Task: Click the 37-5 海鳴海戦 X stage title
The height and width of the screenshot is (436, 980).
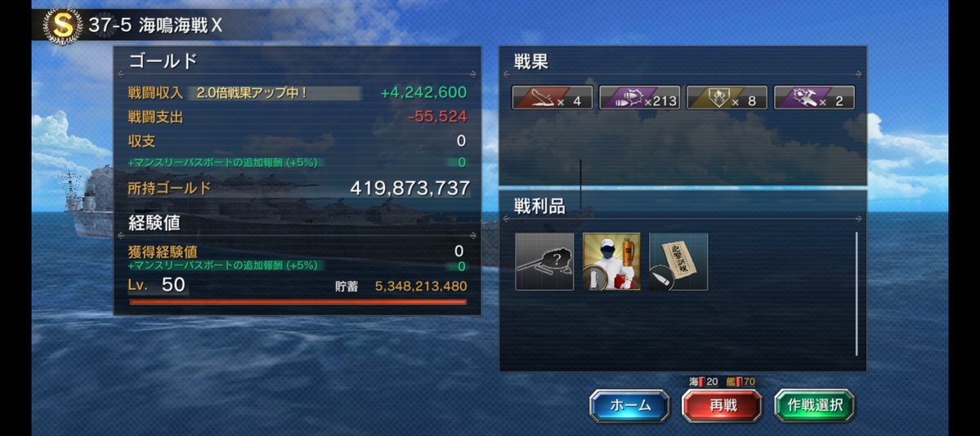Action: click(x=155, y=25)
